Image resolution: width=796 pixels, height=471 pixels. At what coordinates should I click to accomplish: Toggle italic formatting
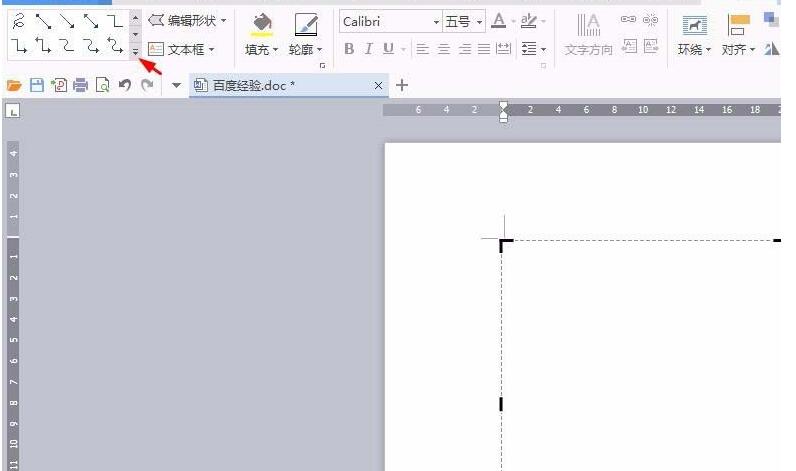tap(369, 49)
